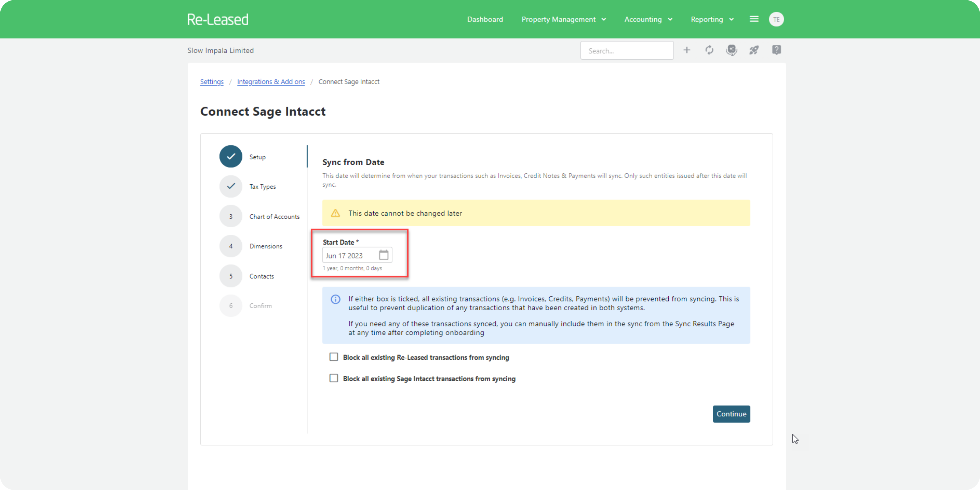
Task: Open the hamburger menu icon
Action: tap(754, 19)
